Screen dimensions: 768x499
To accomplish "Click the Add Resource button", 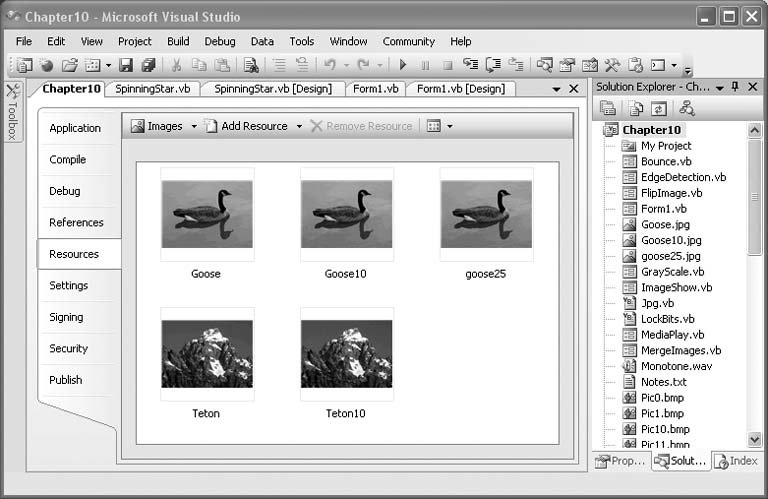I will [x=246, y=126].
